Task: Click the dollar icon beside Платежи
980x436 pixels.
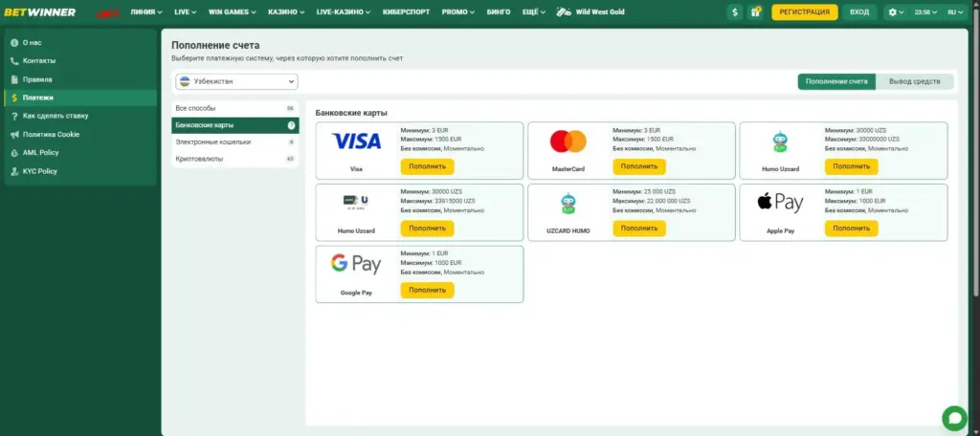Action: [14, 98]
